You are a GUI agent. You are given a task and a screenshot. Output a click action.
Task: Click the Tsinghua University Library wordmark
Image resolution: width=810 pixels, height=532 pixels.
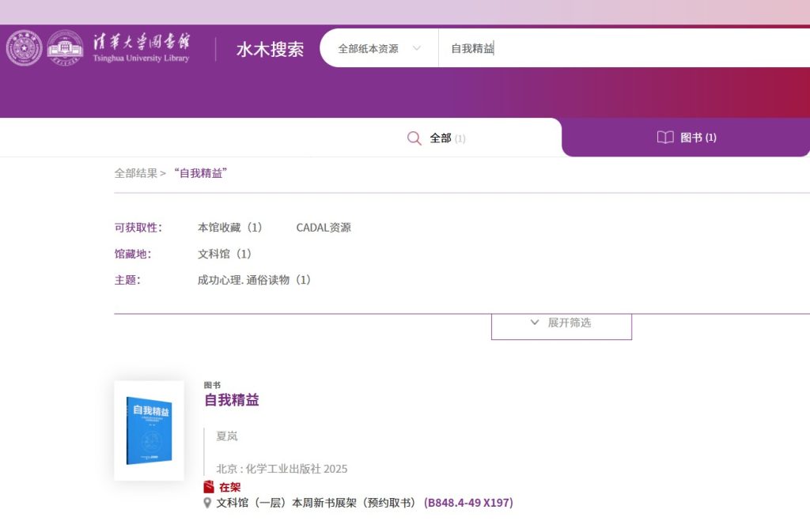click(141, 47)
